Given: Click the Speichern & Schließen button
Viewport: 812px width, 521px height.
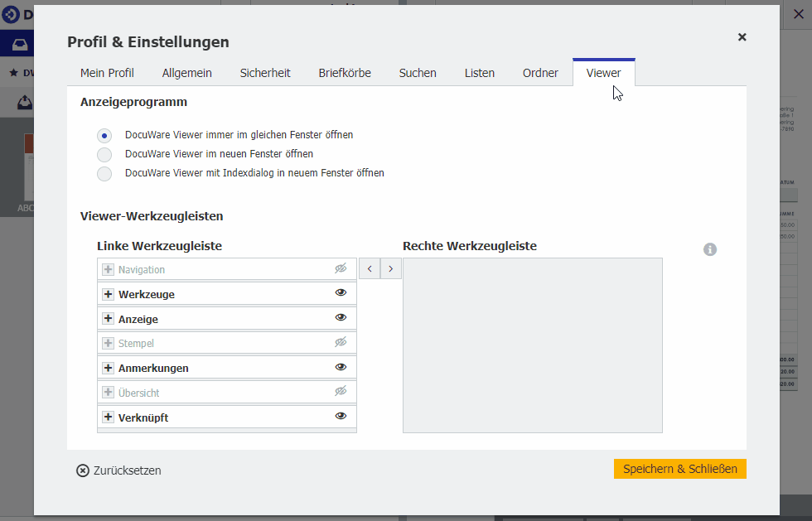Looking at the screenshot, I should click(x=679, y=469).
